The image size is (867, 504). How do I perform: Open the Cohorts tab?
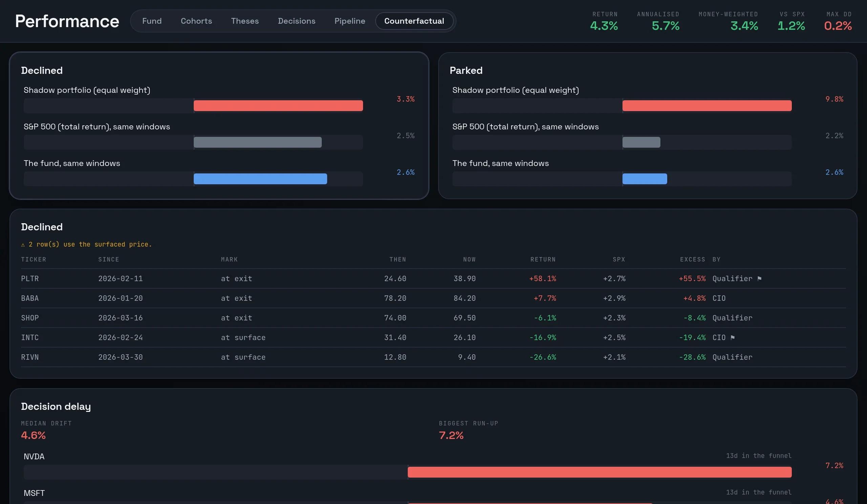pos(196,21)
